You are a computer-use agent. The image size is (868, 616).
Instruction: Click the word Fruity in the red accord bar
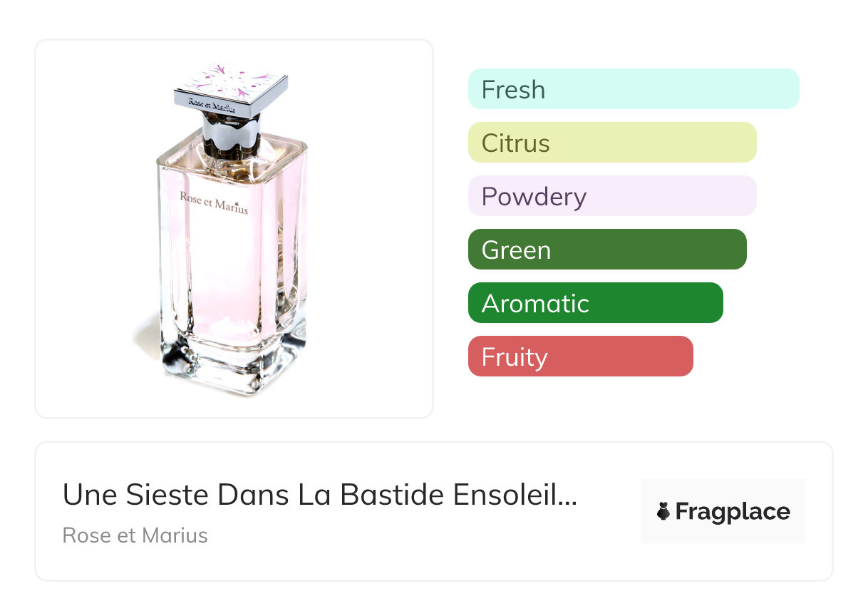click(515, 357)
